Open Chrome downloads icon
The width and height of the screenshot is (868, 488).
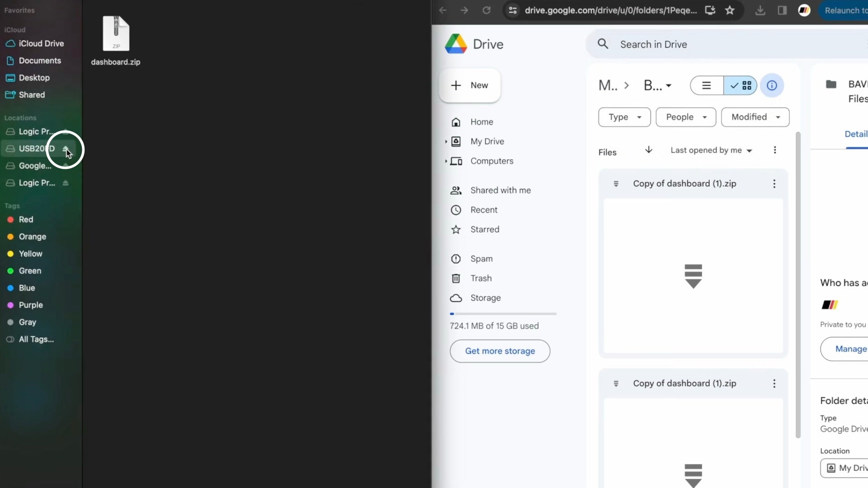[x=760, y=10]
